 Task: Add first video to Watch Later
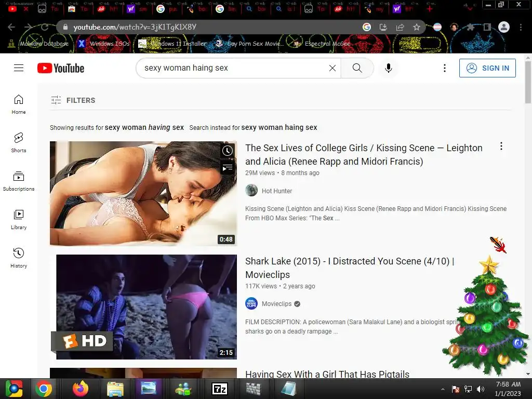tap(228, 151)
